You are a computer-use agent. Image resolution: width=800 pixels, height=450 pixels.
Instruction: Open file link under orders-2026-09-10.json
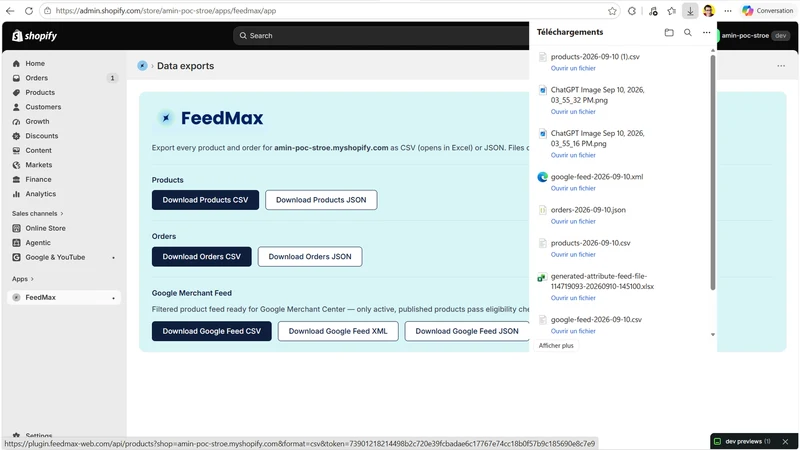[x=573, y=221]
